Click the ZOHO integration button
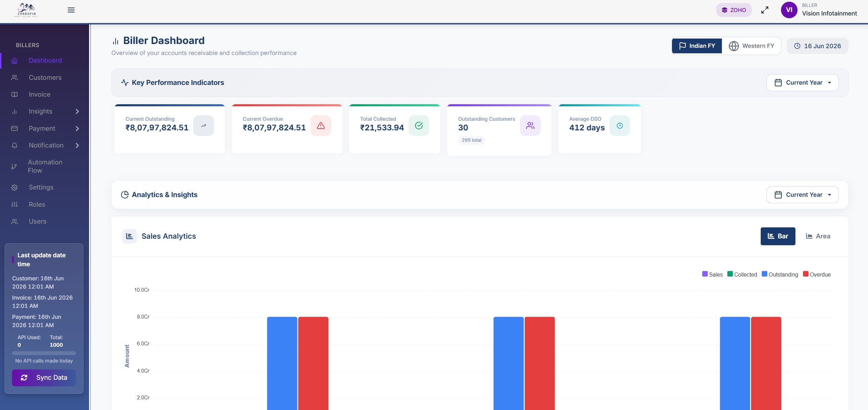This screenshot has width=868, height=410. pyautogui.click(x=734, y=10)
